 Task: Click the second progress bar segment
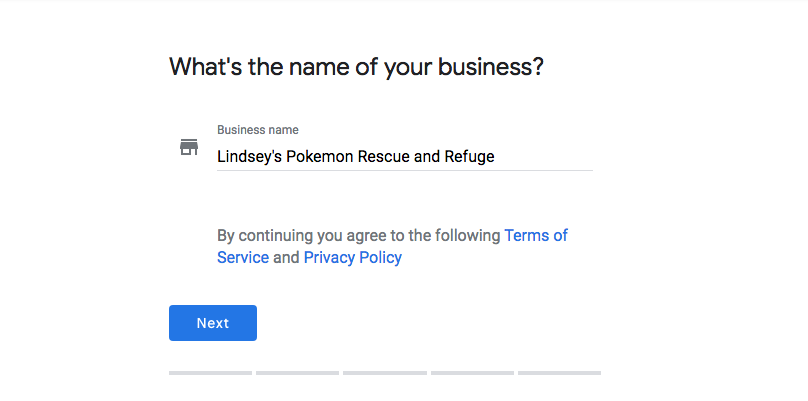(x=297, y=373)
